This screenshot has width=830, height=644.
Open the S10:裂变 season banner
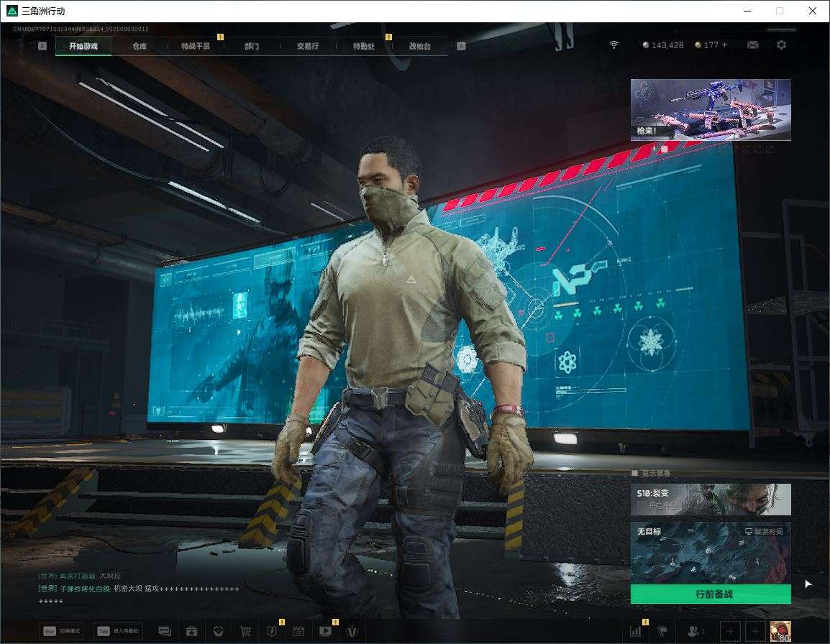click(711, 499)
